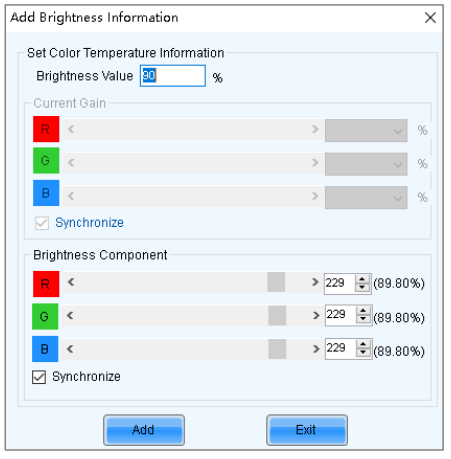This screenshot has width=451, height=459.
Task: Click right arrow of blue brightness slider
Action: pos(316,349)
